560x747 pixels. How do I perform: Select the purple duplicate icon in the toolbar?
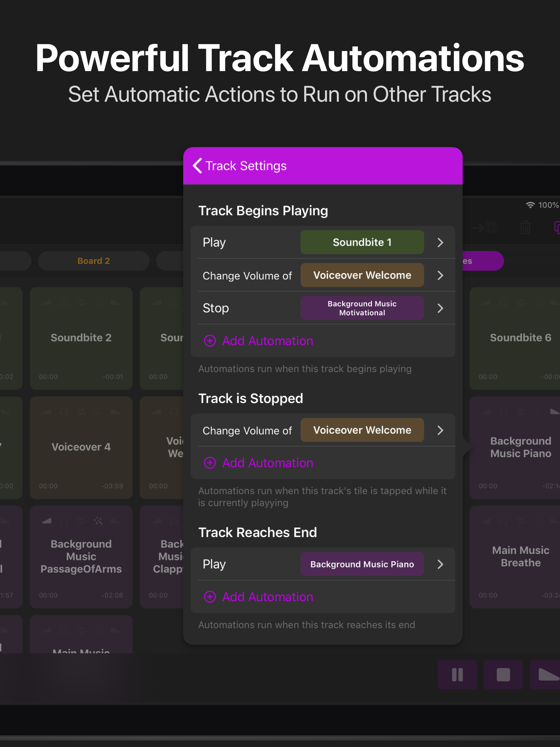point(557,227)
